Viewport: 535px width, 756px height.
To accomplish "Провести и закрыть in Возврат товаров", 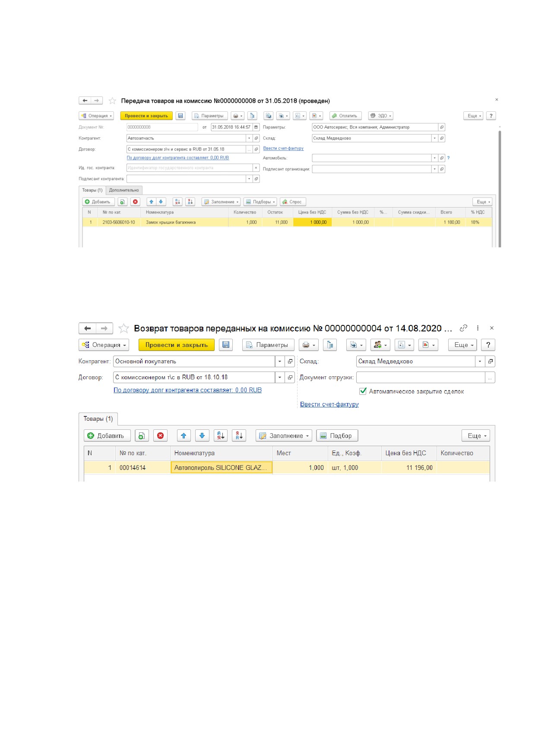I will click(177, 345).
